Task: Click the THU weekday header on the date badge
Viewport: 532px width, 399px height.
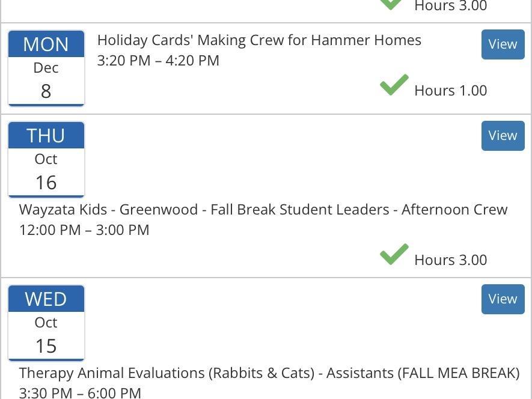Action: click(46, 136)
